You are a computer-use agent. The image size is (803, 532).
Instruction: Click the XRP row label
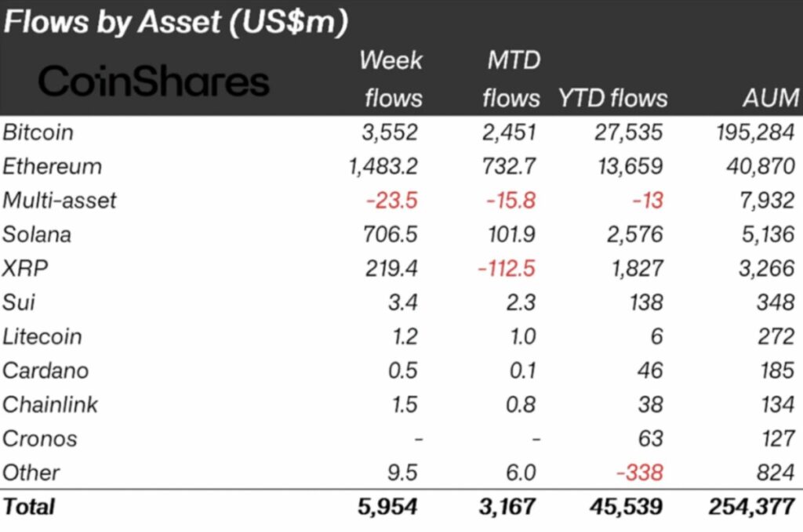pos(26,269)
